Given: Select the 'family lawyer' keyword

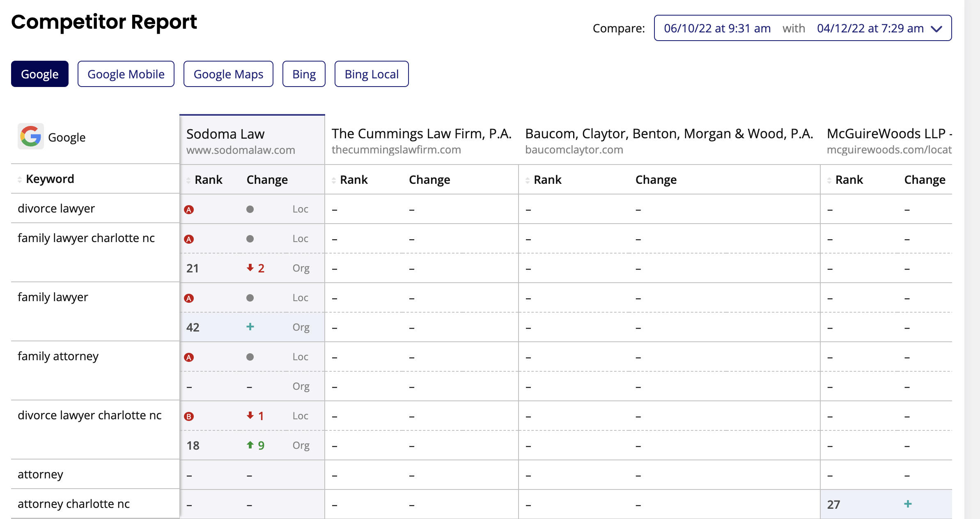Looking at the screenshot, I should pyautogui.click(x=53, y=297).
